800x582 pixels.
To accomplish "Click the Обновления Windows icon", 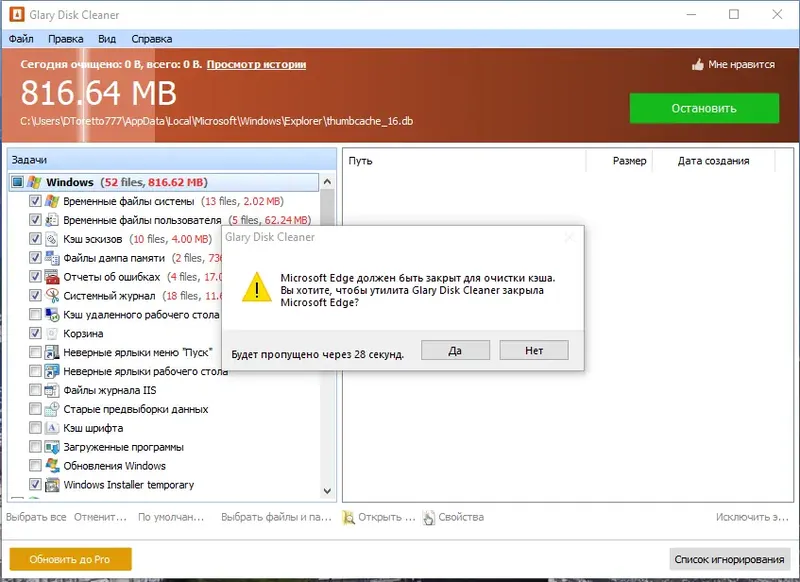I will [52, 466].
